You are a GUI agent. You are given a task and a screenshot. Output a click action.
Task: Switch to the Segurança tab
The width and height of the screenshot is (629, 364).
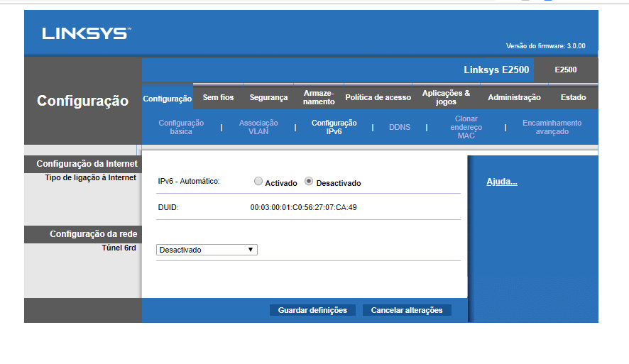click(x=268, y=98)
